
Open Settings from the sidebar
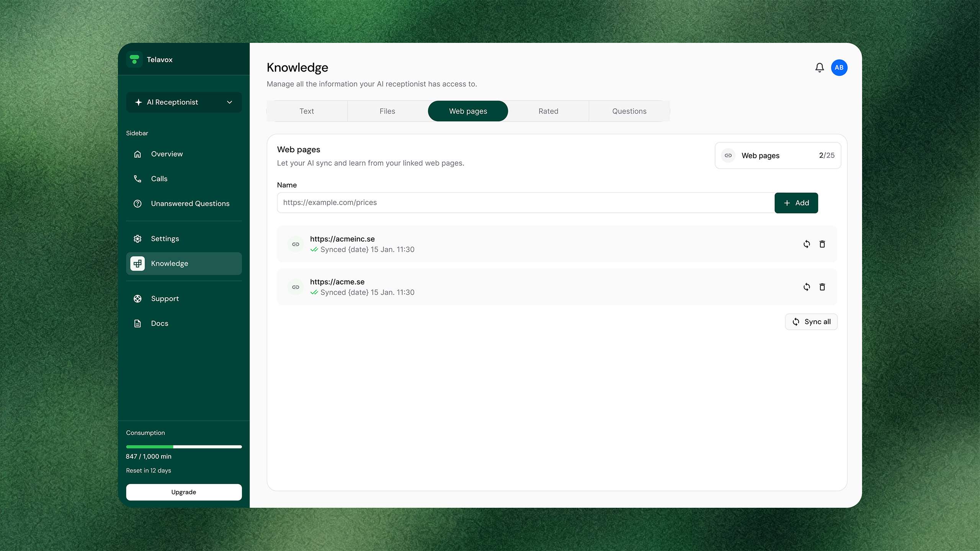coord(165,239)
